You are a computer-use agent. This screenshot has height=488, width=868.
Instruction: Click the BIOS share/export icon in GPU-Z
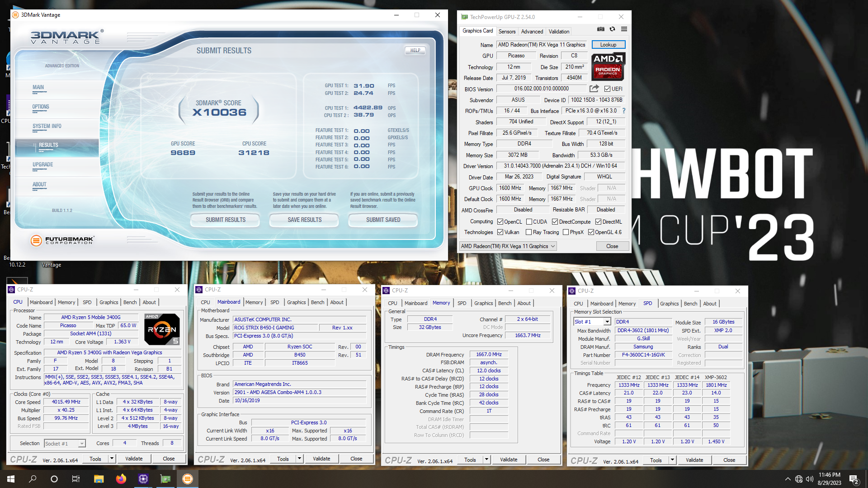(594, 89)
